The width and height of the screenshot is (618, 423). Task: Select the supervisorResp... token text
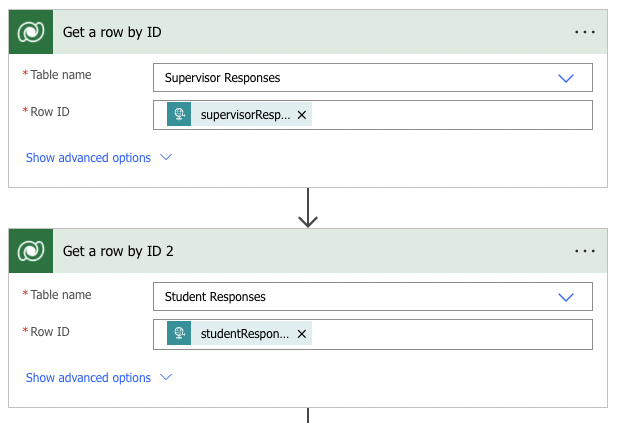click(246, 115)
